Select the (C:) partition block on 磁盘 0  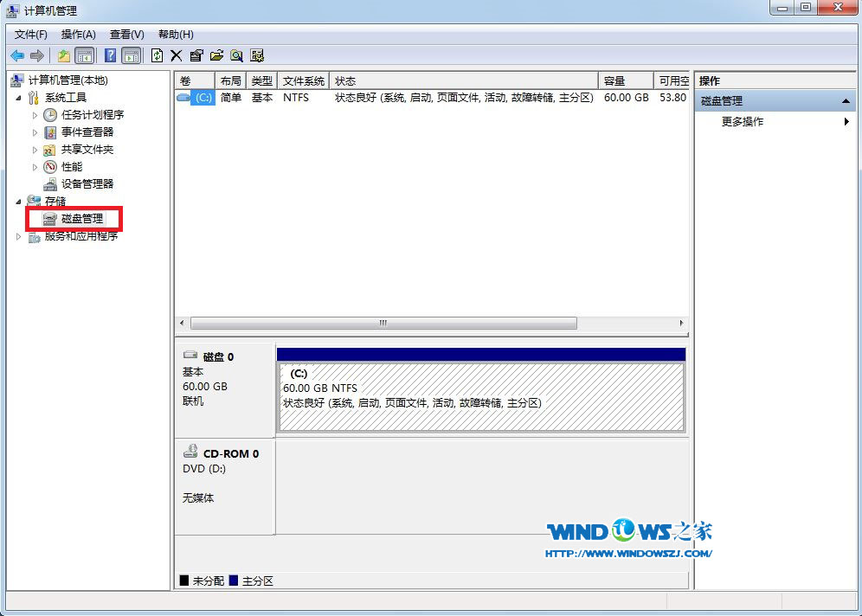click(480, 396)
